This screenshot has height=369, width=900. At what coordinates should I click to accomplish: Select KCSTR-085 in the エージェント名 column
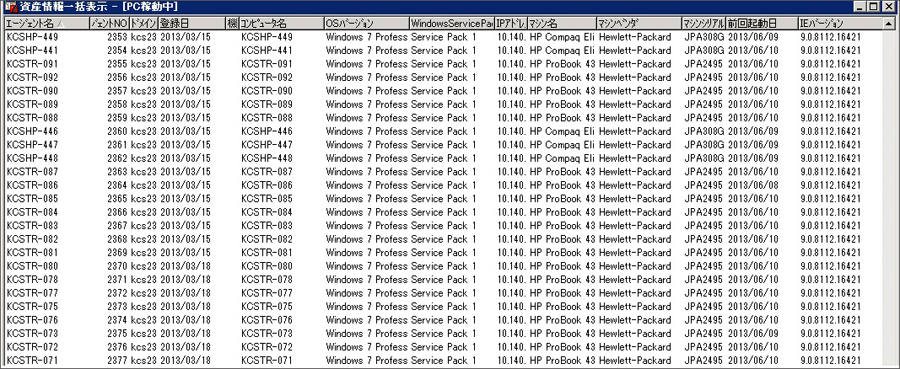coord(32,199)
